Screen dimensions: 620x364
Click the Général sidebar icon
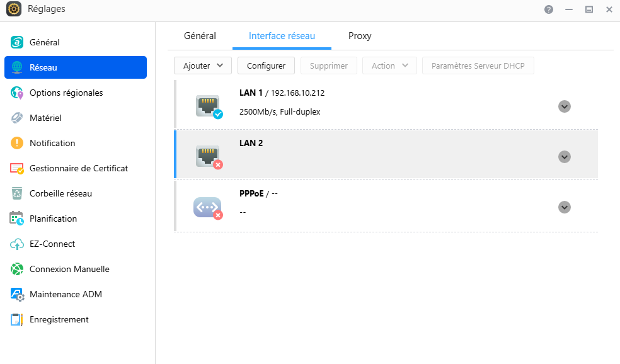click(x=17, y=42)
